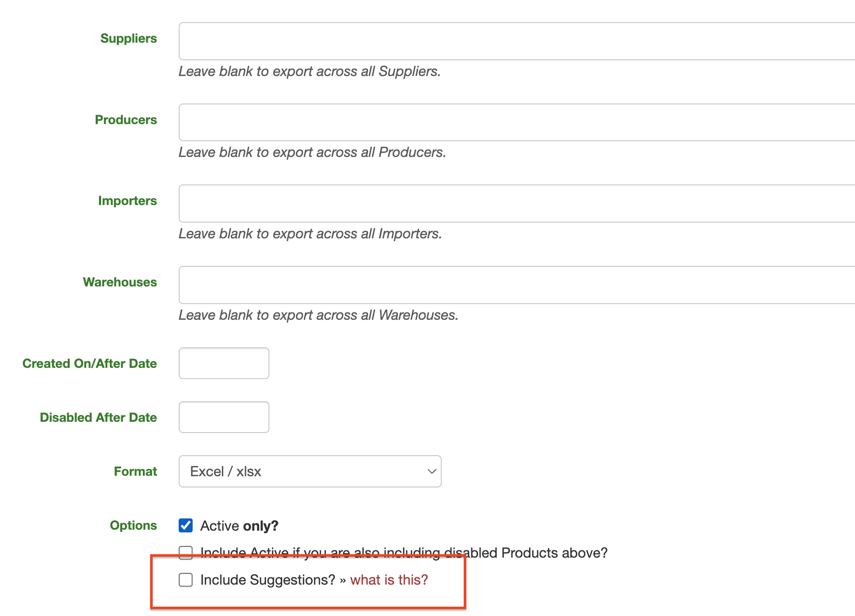Click 'Leave blank to export across all Producers.'
Image resolution: width=855 pixels, height=616 pixels.
point(312,152)
